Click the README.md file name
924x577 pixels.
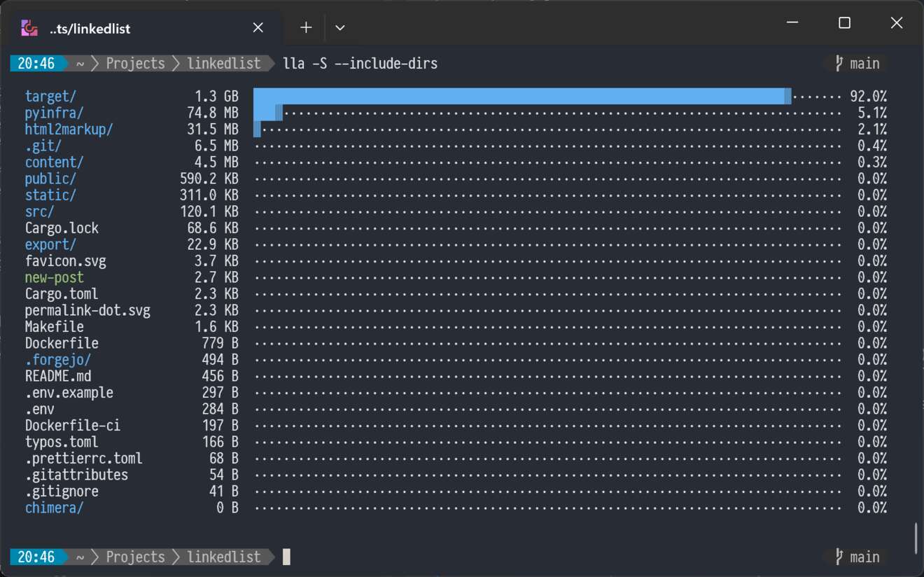pyautogui.click(x=58, y=376)
